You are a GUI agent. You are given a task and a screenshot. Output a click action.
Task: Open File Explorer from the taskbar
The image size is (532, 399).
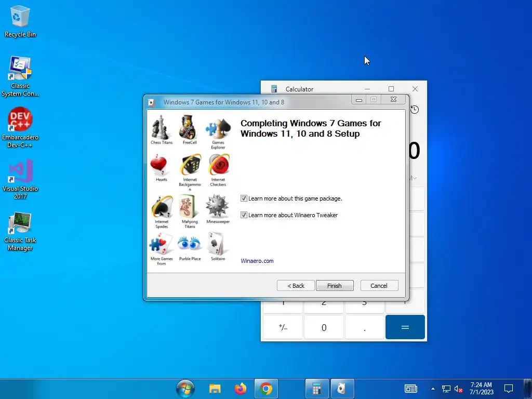pos(215,389)
